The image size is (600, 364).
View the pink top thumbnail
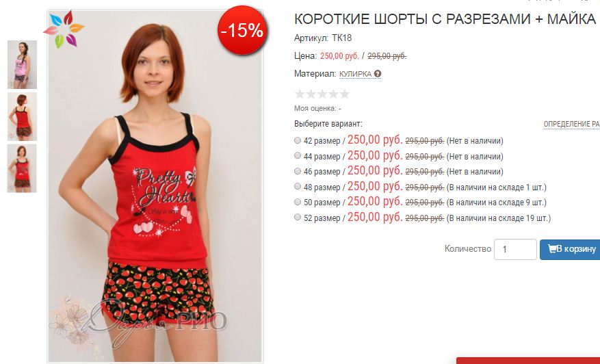22,65
